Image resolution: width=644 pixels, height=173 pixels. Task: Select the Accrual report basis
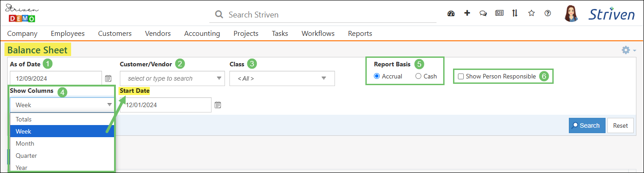pyautogui.click(x=377, y=76)
